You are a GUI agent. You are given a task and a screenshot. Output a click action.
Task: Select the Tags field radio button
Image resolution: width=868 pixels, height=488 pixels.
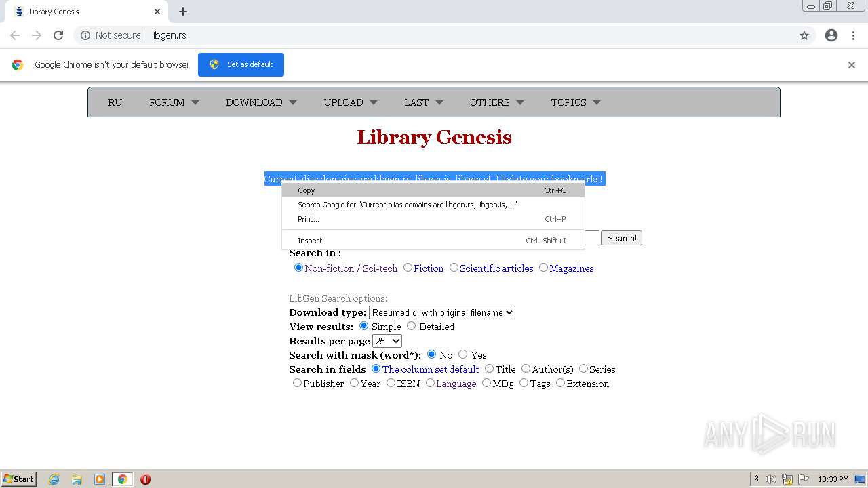point(524,383)
